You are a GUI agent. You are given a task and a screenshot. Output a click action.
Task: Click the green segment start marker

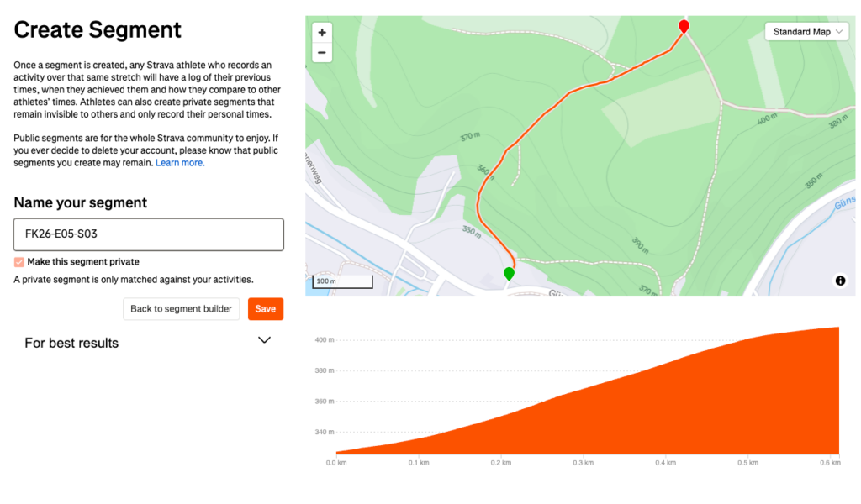(x=509, y=274)
